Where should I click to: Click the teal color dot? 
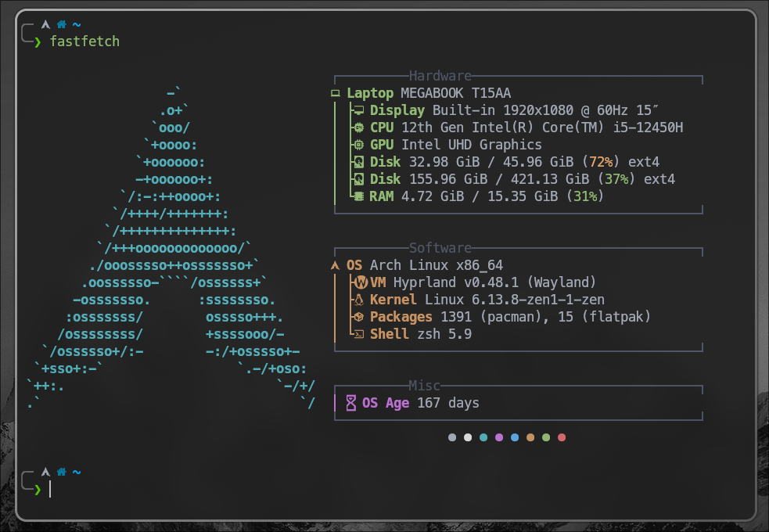click(x=483, y=437)
